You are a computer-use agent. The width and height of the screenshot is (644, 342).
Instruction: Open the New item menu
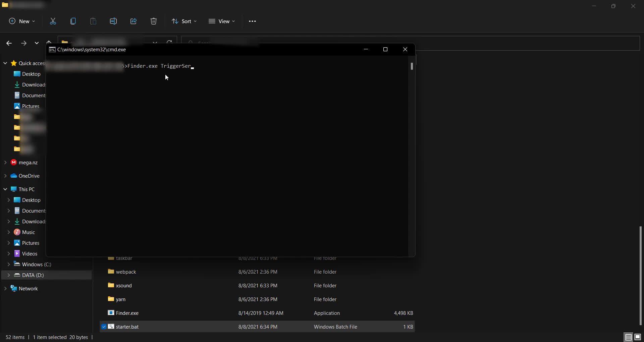pyautogui.click(x=22, y=21)
